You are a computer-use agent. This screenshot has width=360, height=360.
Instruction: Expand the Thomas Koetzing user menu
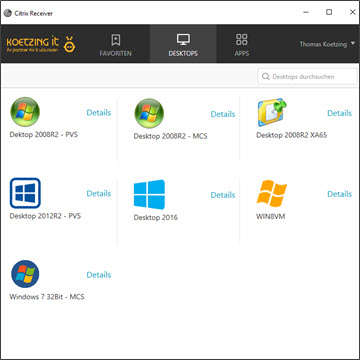point(327,44)
